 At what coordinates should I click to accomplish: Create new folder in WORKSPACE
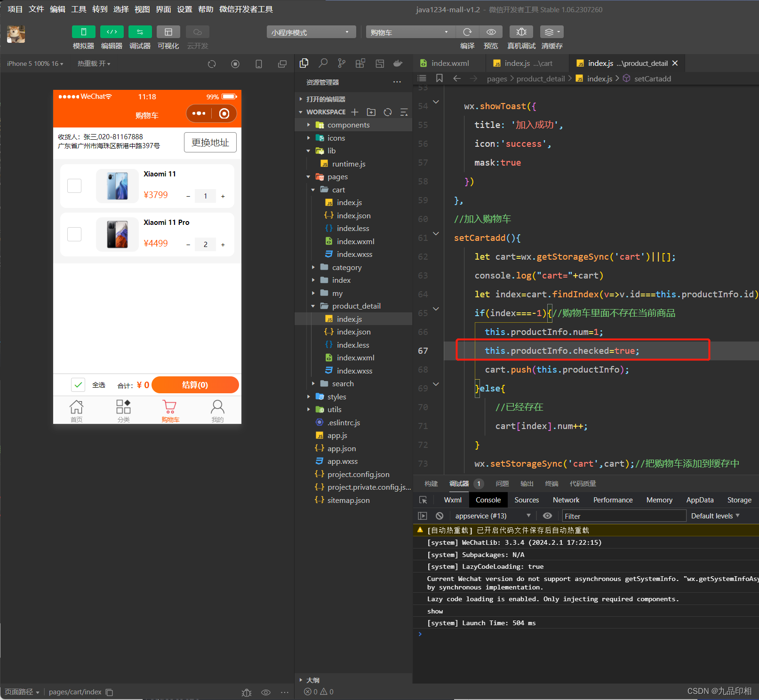pos(371,112)
